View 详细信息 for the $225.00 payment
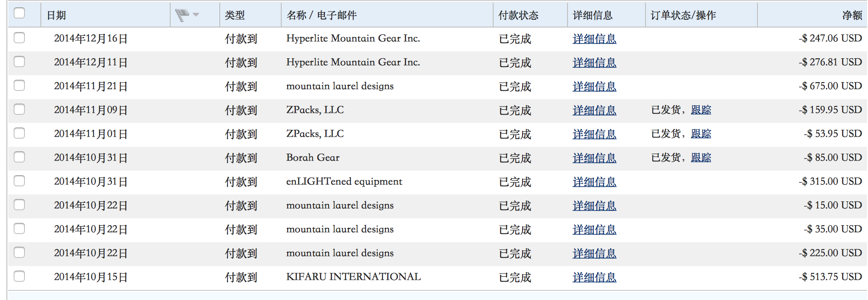Image resolution: width=868 pixels, height=300 pixels. point(595,254)
